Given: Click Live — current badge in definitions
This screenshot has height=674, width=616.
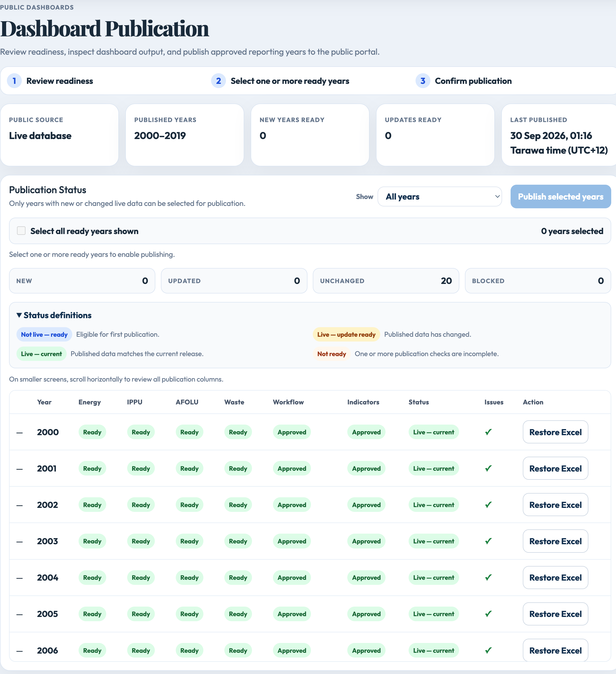Looking at the screenshot, I should 41,354.
